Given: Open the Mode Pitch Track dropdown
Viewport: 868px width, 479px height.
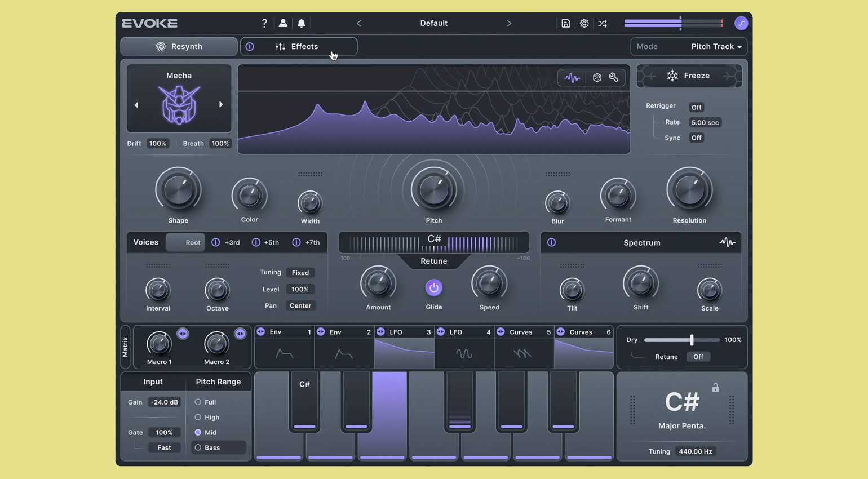Looking at the screenshot, I should point(716,47).
